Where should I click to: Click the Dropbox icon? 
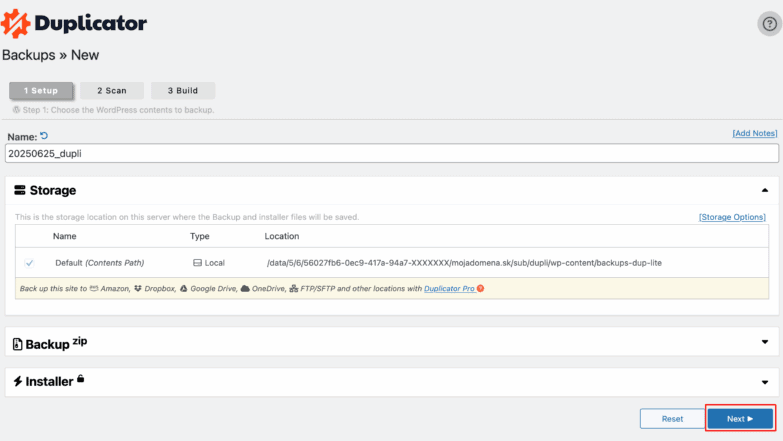tap(138, 289)
